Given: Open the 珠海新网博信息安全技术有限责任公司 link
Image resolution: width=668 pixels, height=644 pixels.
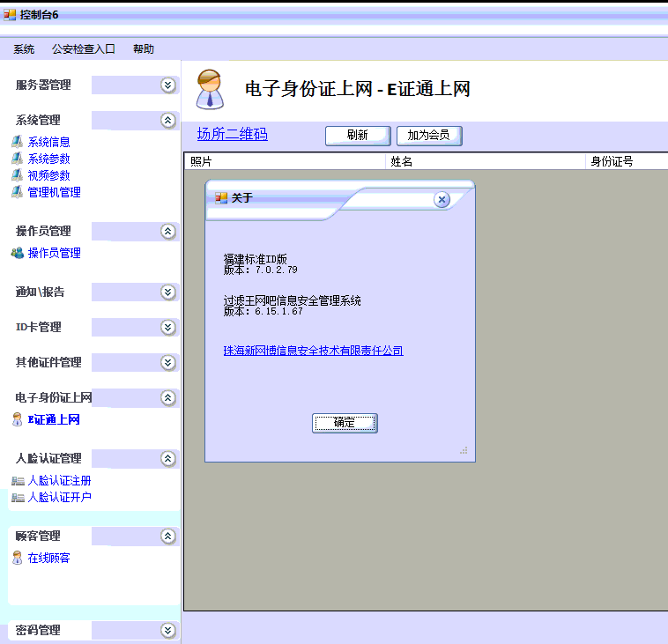Looking at the screenshot, I should click(313, 351).
